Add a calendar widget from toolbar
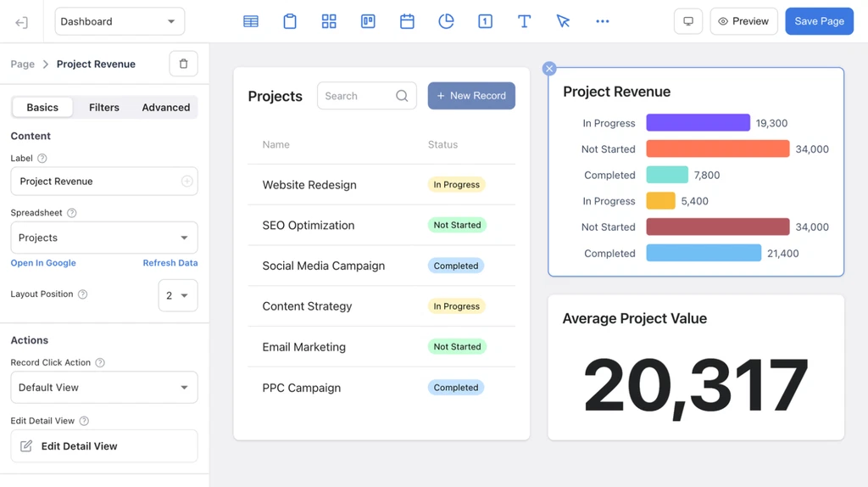This screenshot has width=868, height=487. point(407,21)
